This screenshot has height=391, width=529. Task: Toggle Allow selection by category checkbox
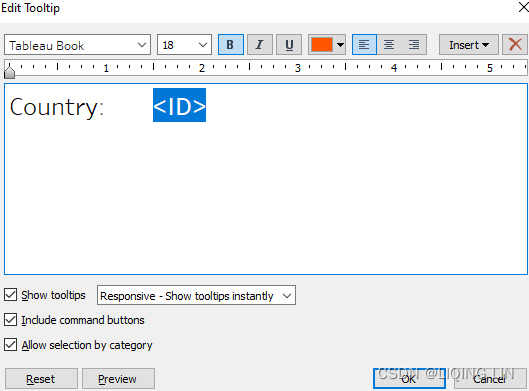(x=10, y=345)
